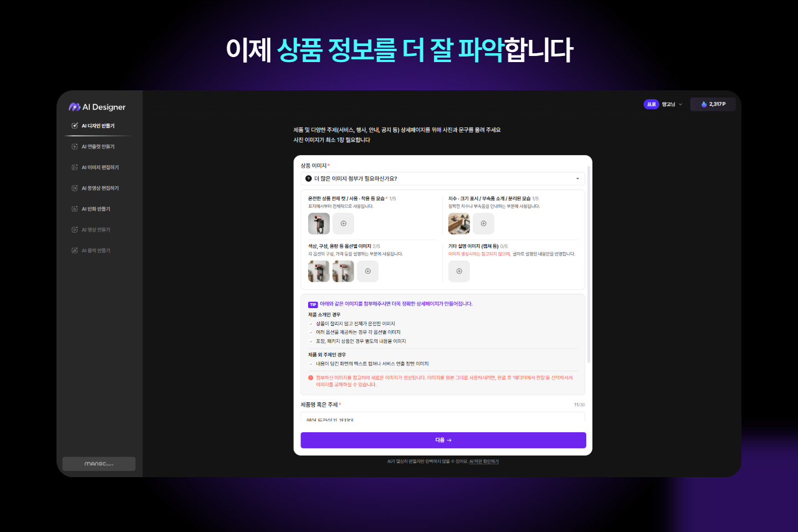Click the TIP badge
The height and width of the screenshot is (532, 798).
(313, 304)
